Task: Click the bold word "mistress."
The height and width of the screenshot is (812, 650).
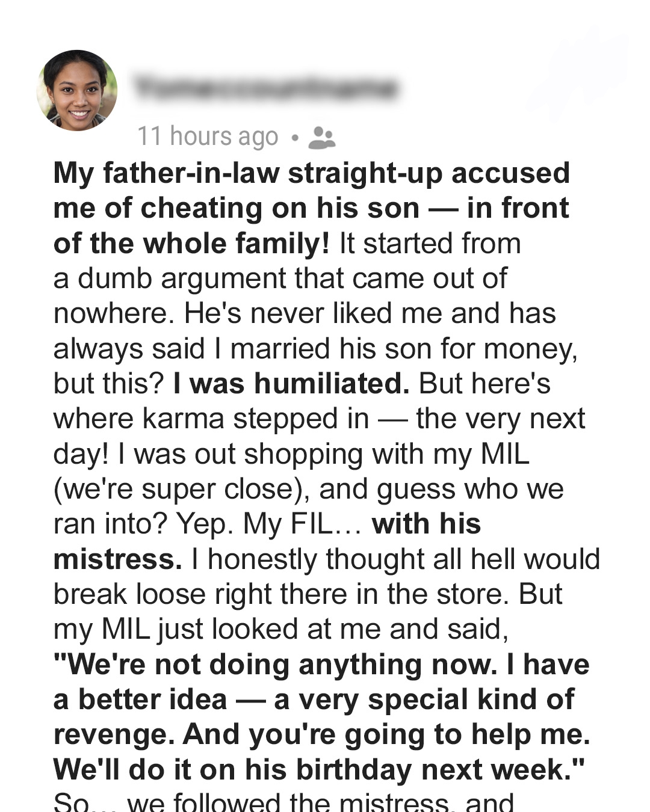Action: point(117,559)
